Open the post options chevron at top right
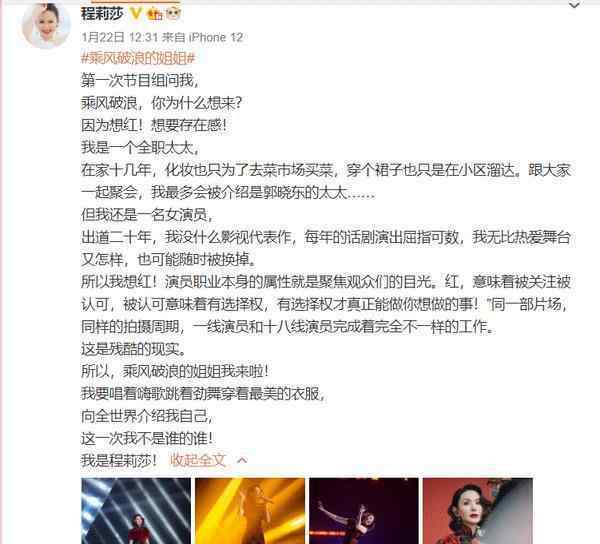Viewport: 600px width, 544px height. coord(574,5)
